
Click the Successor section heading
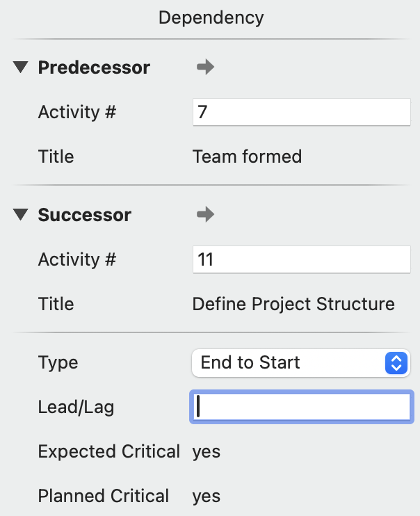(84, 215)
